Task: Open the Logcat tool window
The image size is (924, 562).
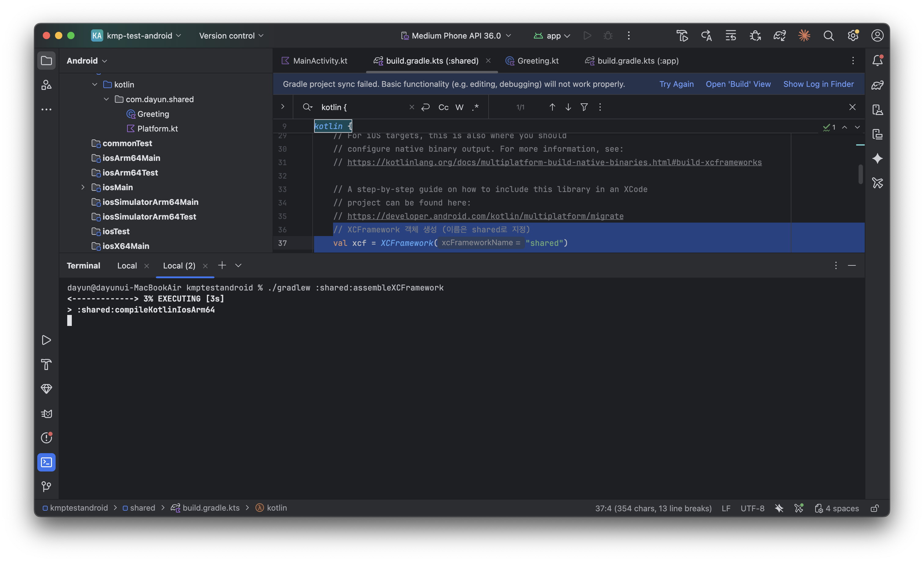Action: pos(46,413)
